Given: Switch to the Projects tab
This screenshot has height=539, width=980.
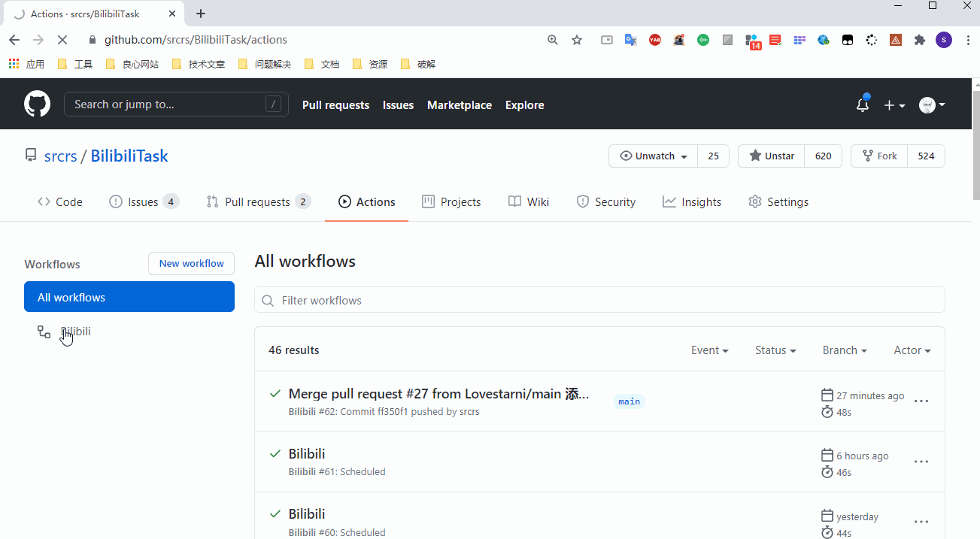Looking at the screenshot, I should [451, 201].
